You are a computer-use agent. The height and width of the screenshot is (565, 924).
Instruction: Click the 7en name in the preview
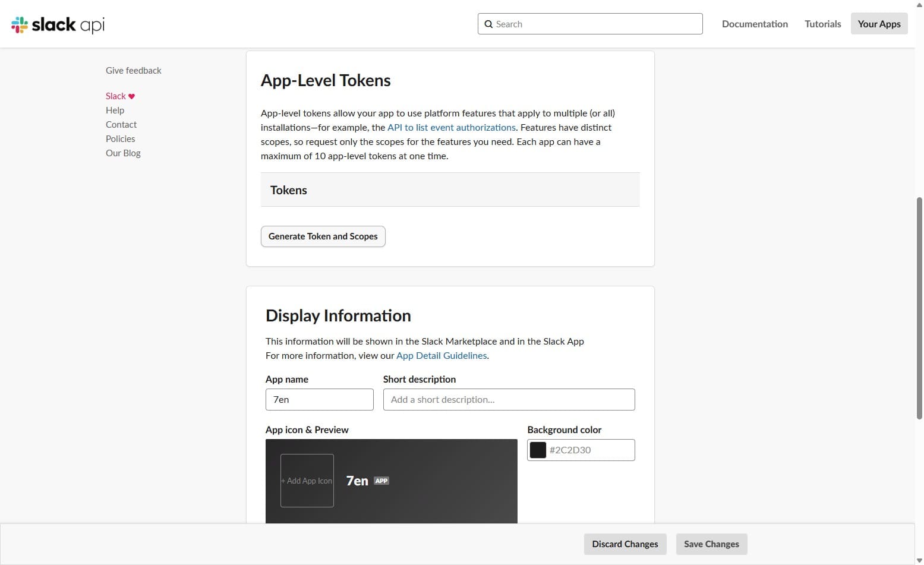coord(357,481)
